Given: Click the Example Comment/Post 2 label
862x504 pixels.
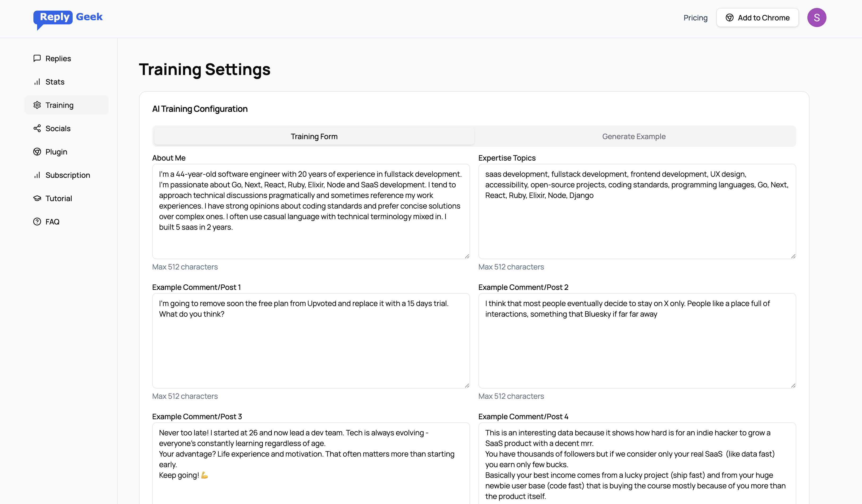Looking at the screenshot, I should click(523, 287).
